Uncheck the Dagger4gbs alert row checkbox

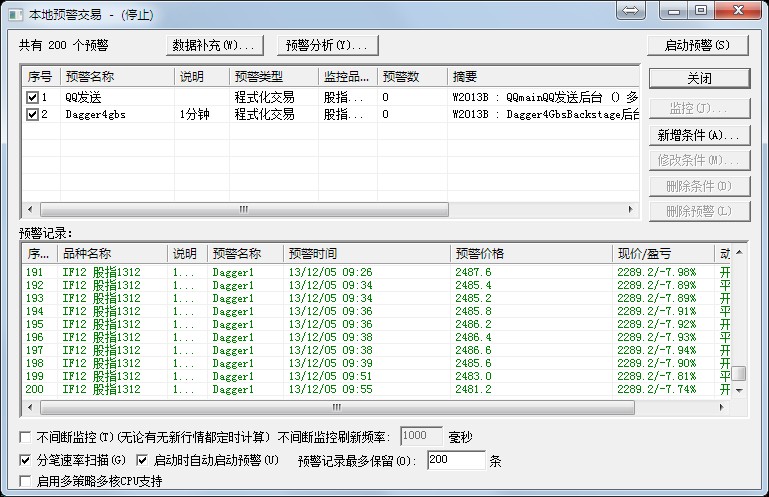click(32, 115)
